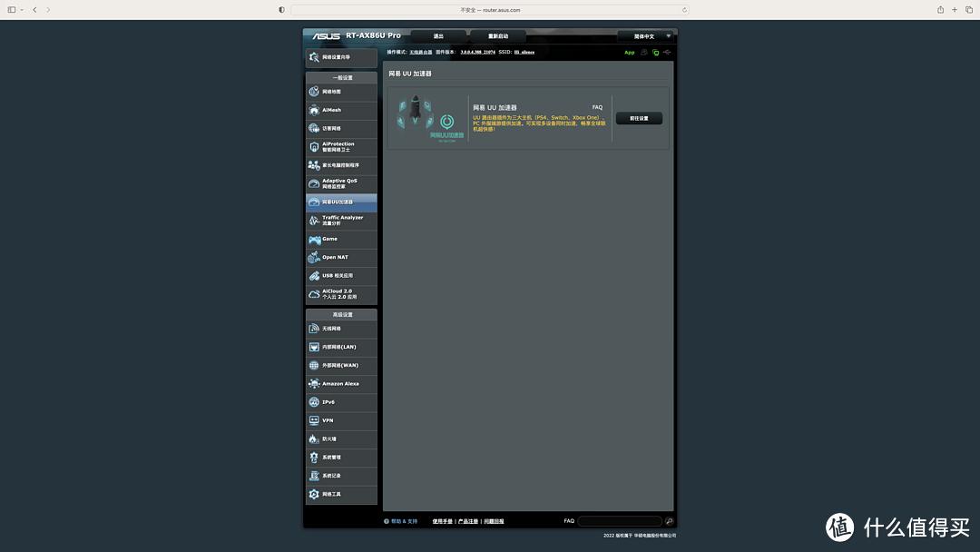
Task: Open 网络工具 network tools page
Action: pyautogui.click(x=341, y=495)
